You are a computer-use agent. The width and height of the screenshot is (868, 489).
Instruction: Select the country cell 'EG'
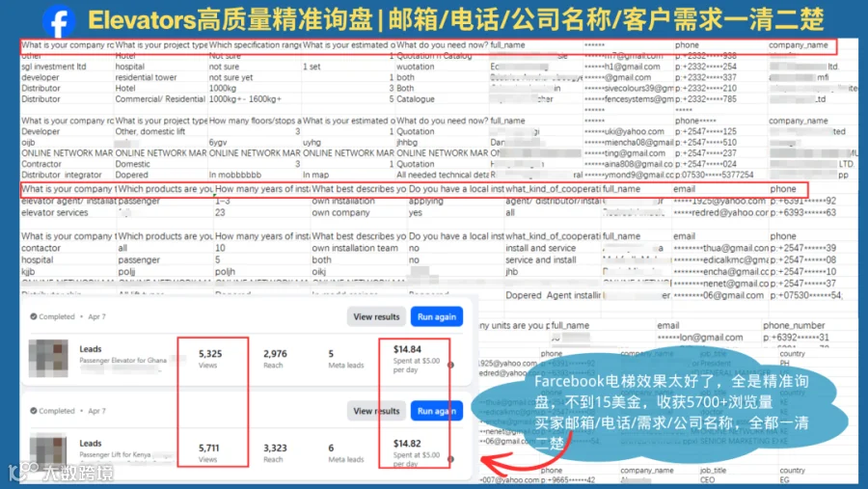coord(784,480)
